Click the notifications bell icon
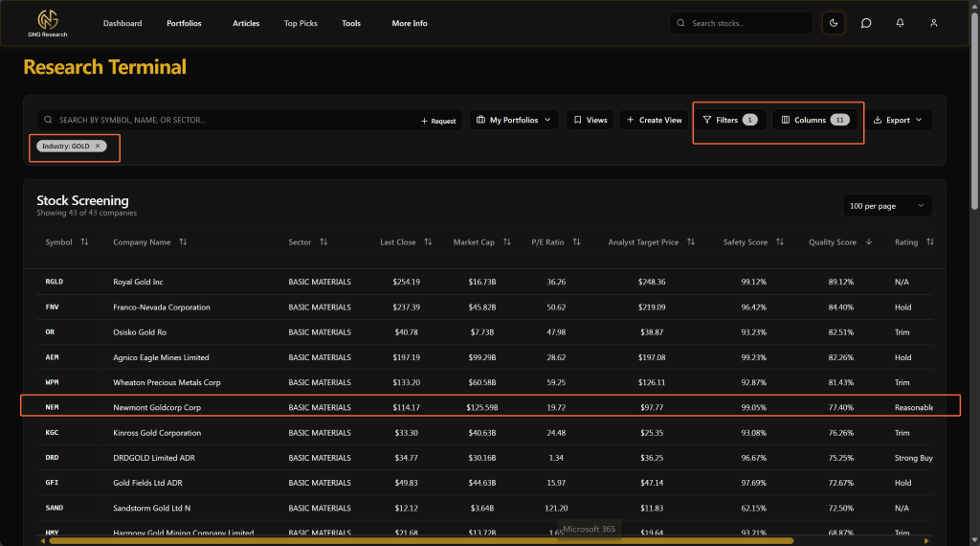 [900, 23]
